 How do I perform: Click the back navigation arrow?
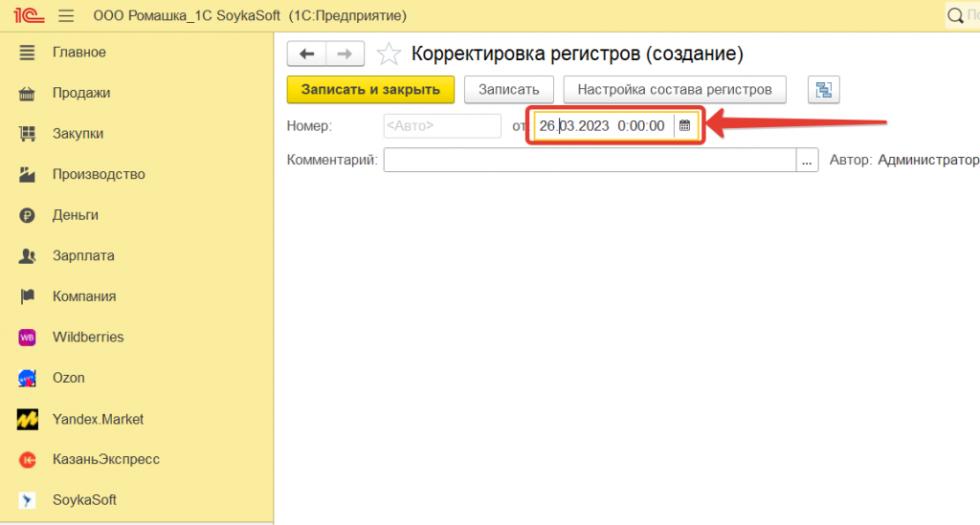(x=307, y=54)
